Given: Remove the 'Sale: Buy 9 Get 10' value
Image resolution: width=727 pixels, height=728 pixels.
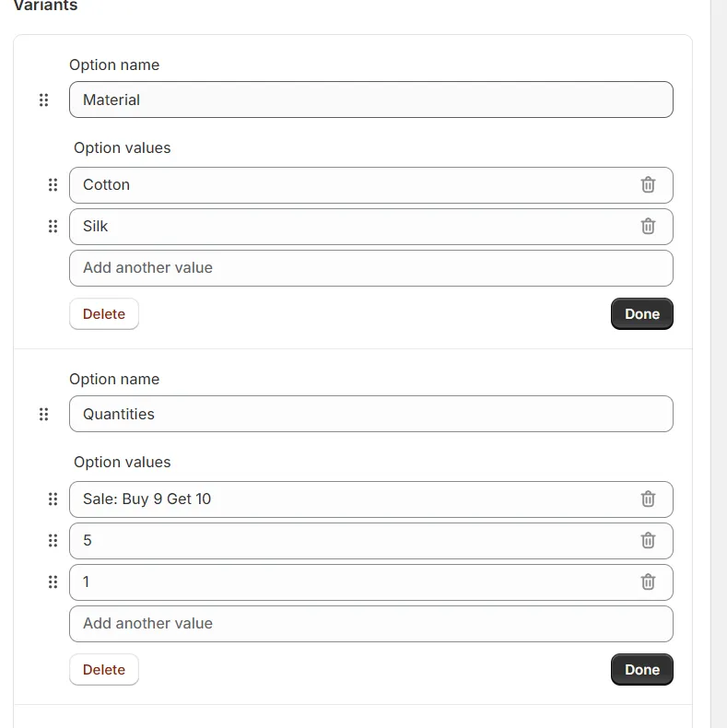Looking at the screenshot, I should pos(648,499).
